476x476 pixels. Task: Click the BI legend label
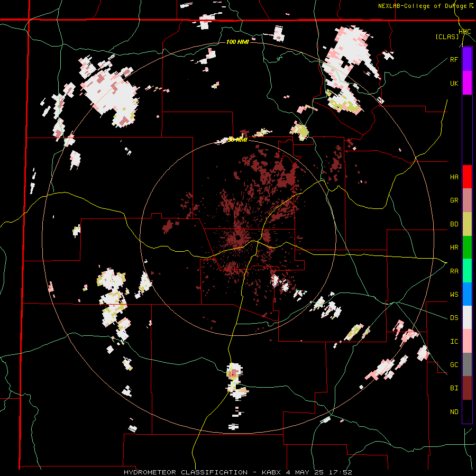[x=454, y=388]
